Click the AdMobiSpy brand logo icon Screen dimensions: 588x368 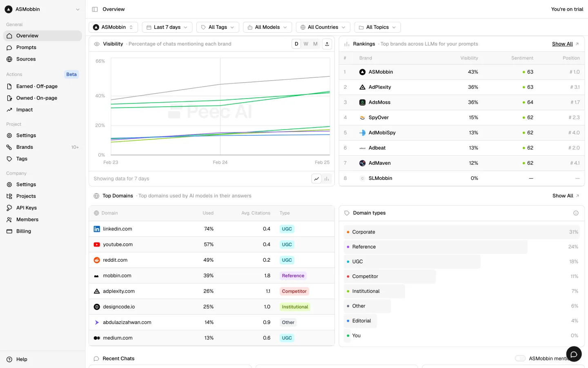[362, 133]
